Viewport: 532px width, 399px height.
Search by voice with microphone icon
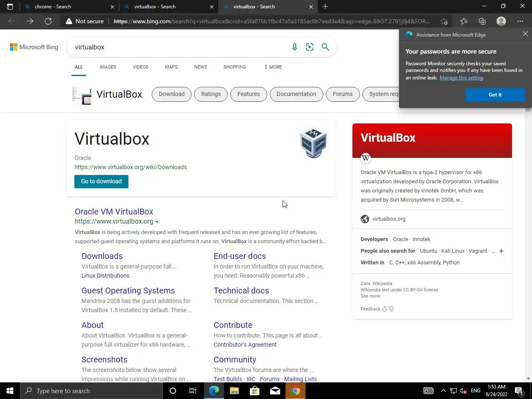click(295, 47)
